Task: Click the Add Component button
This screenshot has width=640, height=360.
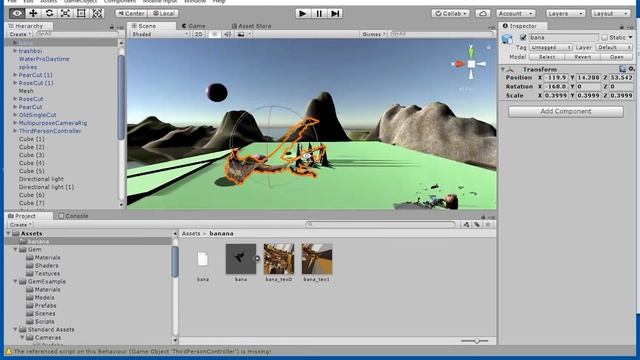Action: pyautogui.click(x=565, y=111)
